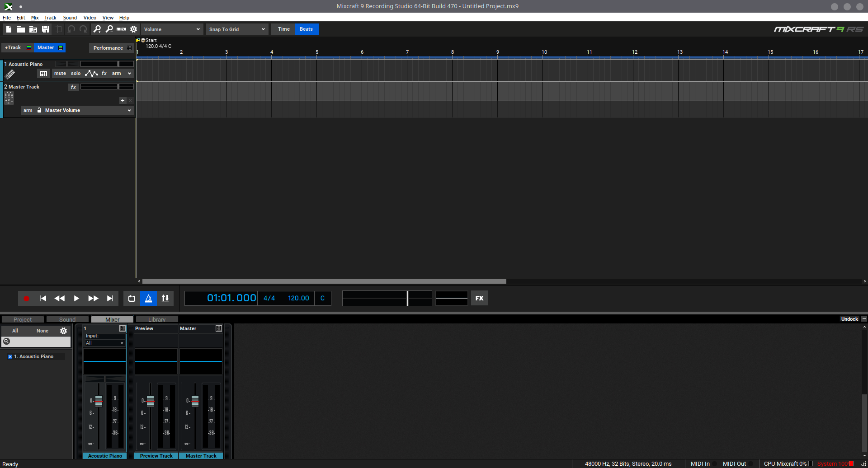The image size is (868, 468).
Task: Open the Track menu
Action: click(x=50, y=18)
